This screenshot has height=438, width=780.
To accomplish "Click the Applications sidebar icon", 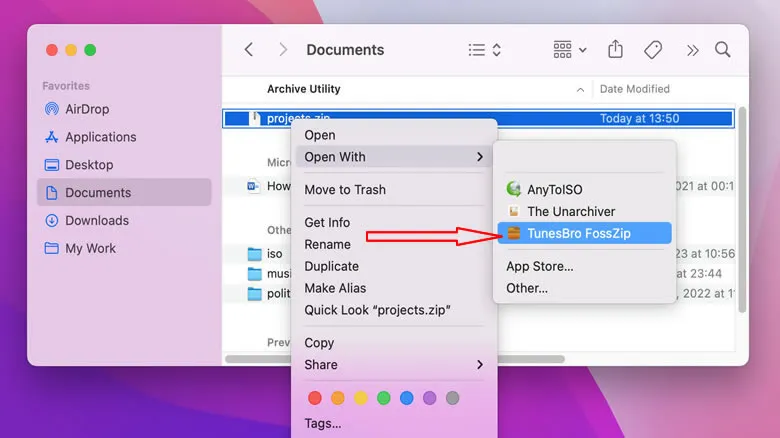I will [x=52, y=137].
